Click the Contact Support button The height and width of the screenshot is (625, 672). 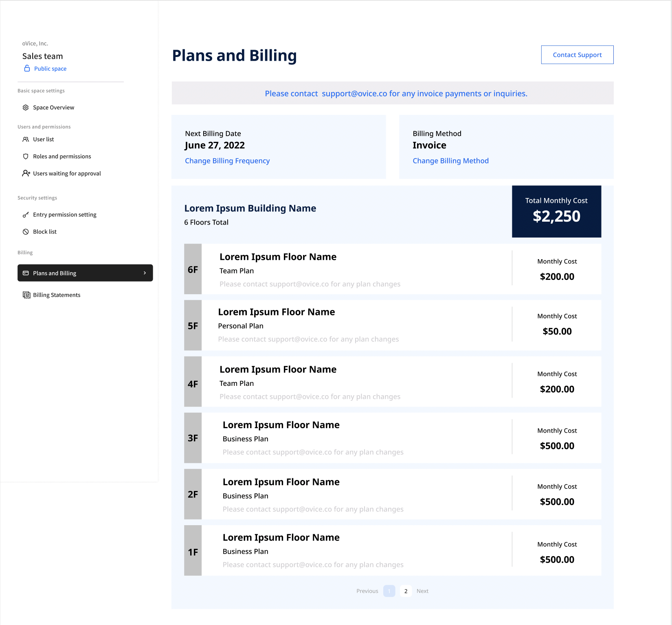click(x=577, y=55)
